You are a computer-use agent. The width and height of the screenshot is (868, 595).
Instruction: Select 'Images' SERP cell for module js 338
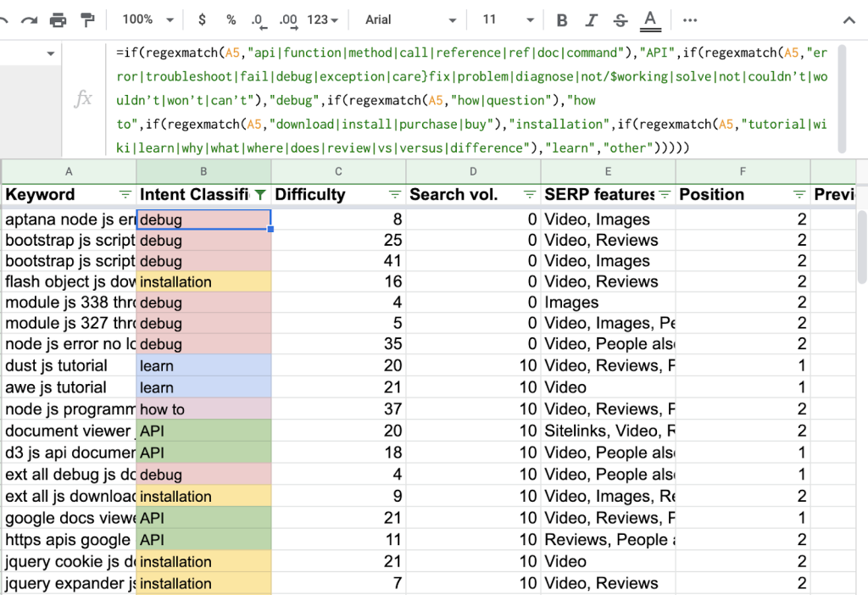click(608, 303)
